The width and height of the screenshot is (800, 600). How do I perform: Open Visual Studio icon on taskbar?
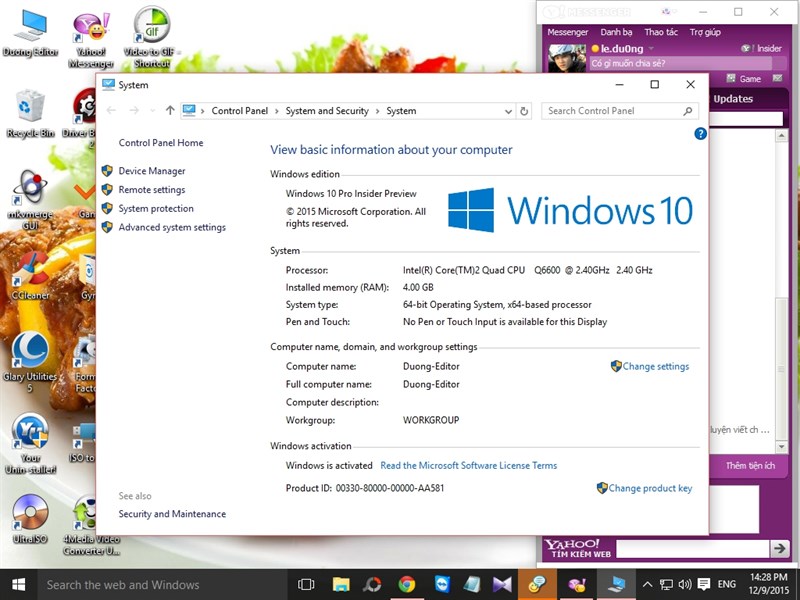[503, 585]
